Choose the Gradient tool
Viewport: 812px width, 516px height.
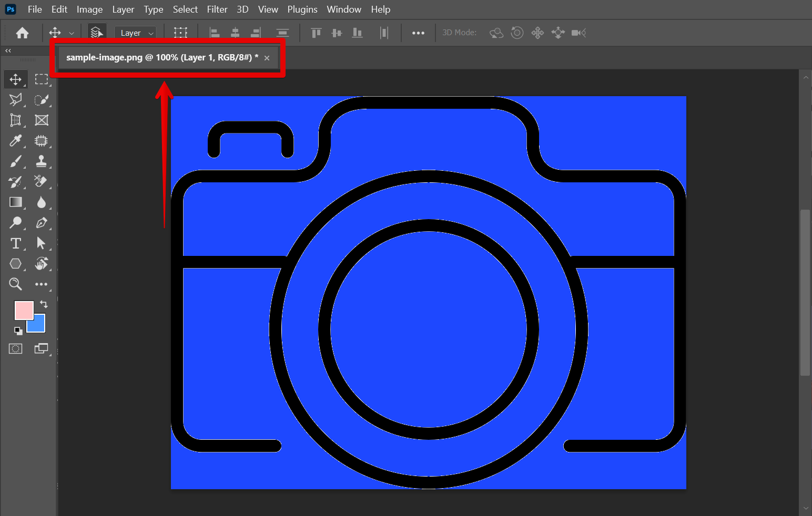click(15, 202)
